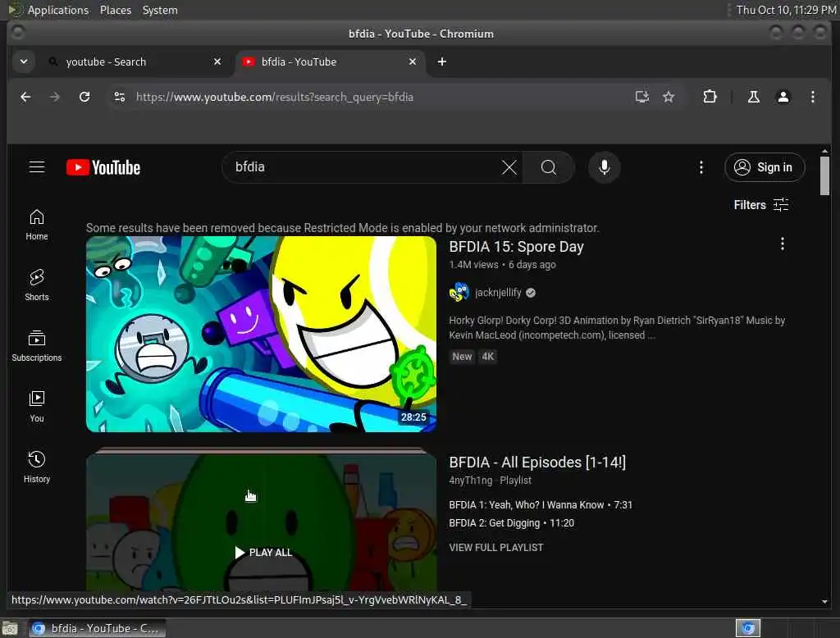Clear the bfdia search text
This screenshot has width=840, height=638.
tap(509, 167)
